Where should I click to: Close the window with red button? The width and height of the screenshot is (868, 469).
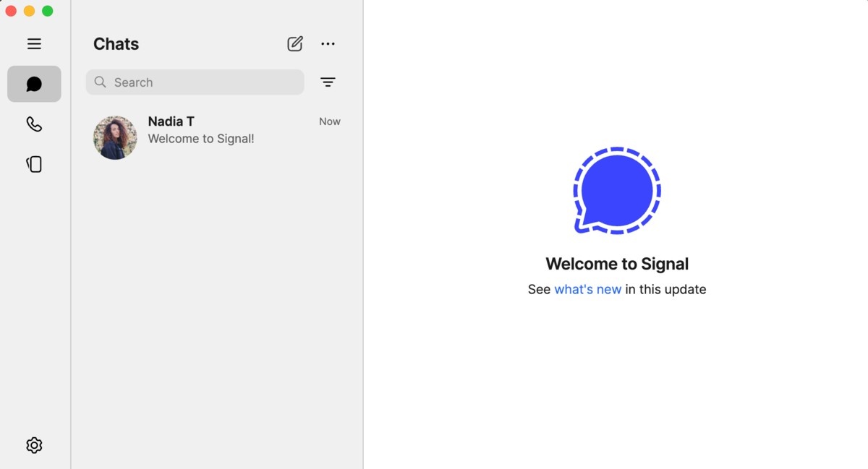click(11, 11)
